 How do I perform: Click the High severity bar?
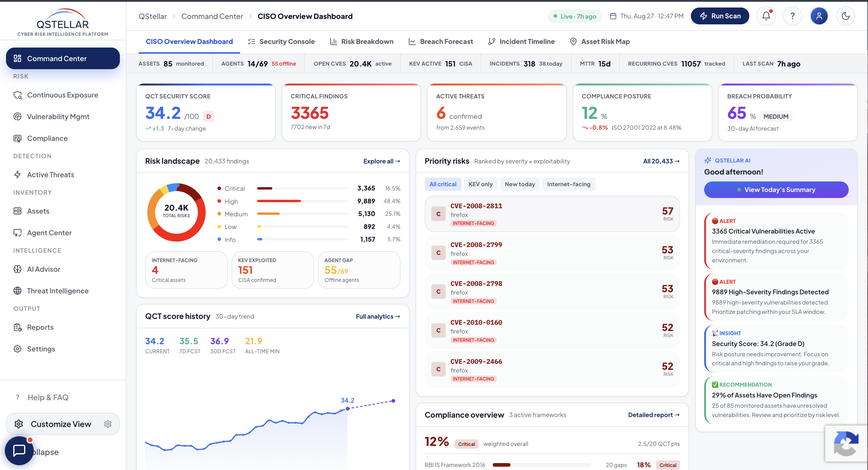click(x=302, y=201)
